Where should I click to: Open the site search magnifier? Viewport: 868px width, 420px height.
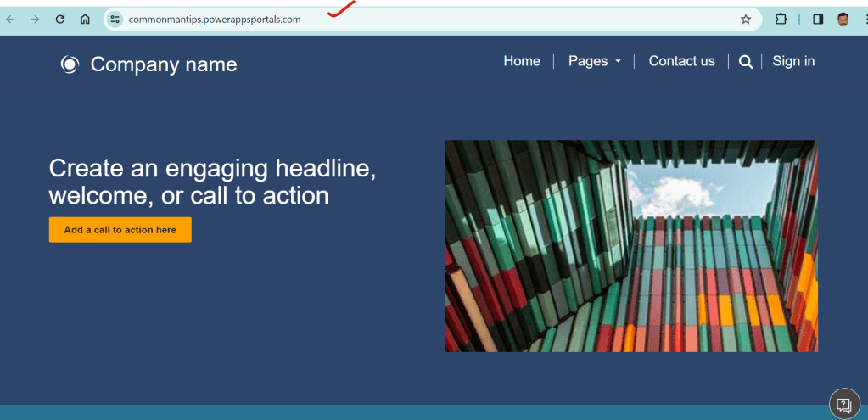[x=746, y=61]
